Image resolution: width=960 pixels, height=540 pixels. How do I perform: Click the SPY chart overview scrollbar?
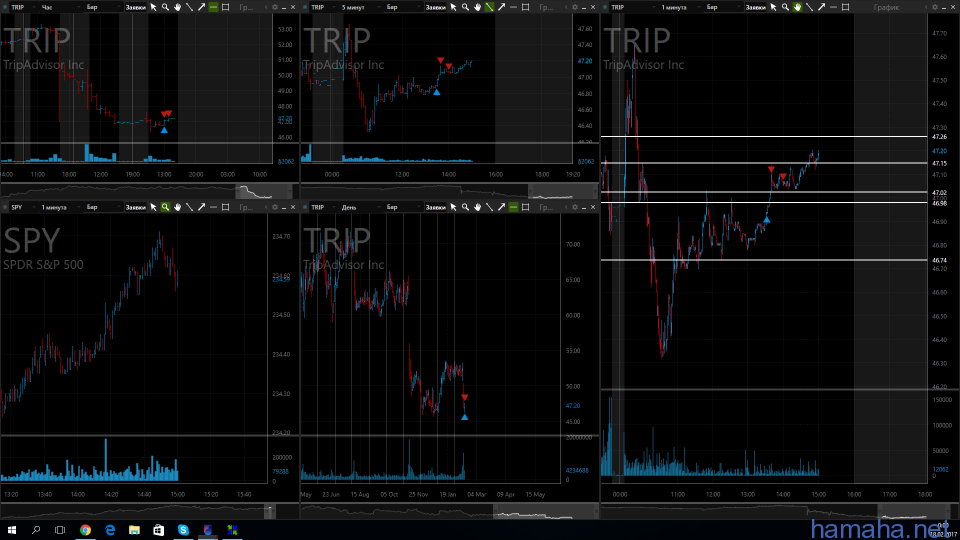(149, 511)
